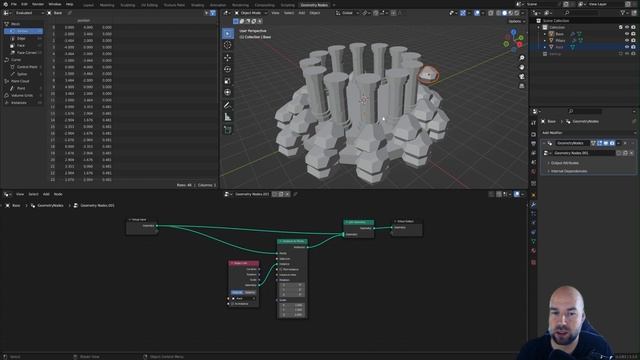Switch viewport to wireframe shading
The height and width of the screenshot is (360, 640).
pyautogui.click(x=498, y=13)
